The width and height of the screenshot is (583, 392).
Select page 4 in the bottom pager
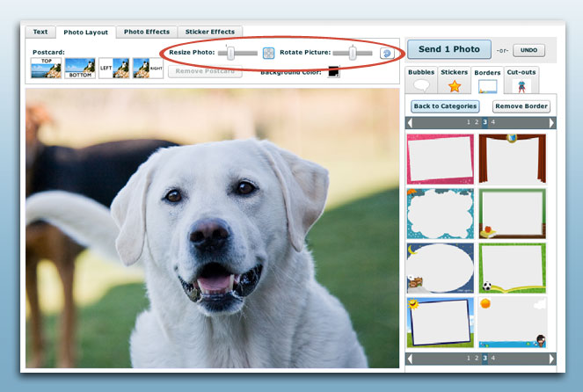493,359
